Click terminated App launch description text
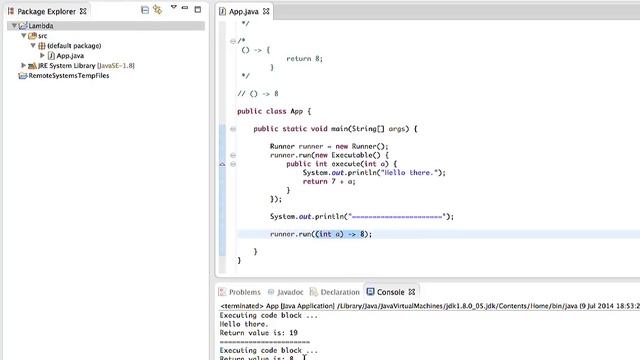Image resolution: width=640 pixels, height=360 pixels. coord(429,306)
